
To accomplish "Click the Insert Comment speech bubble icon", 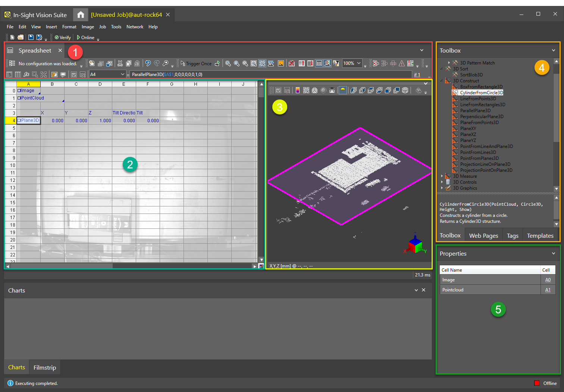I will [x=63, y=75].
